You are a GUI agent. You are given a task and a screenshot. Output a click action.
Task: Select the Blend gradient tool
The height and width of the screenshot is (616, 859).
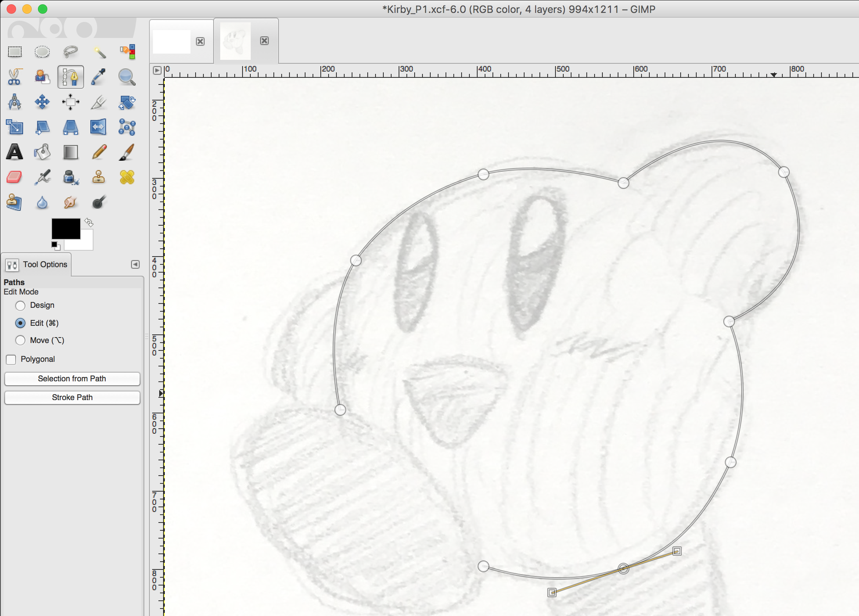[x=70, y=152]
